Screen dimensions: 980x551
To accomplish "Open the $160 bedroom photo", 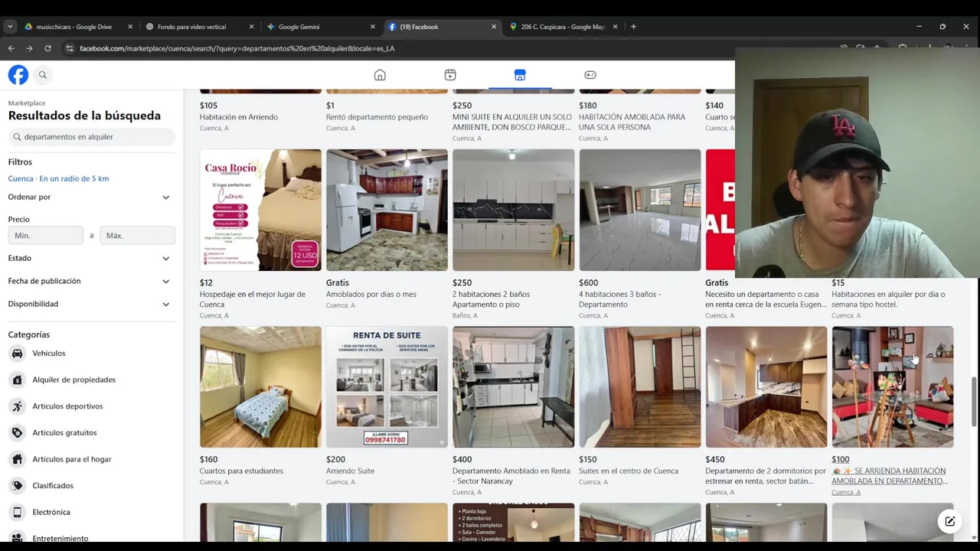I will (x=260, y=387).
